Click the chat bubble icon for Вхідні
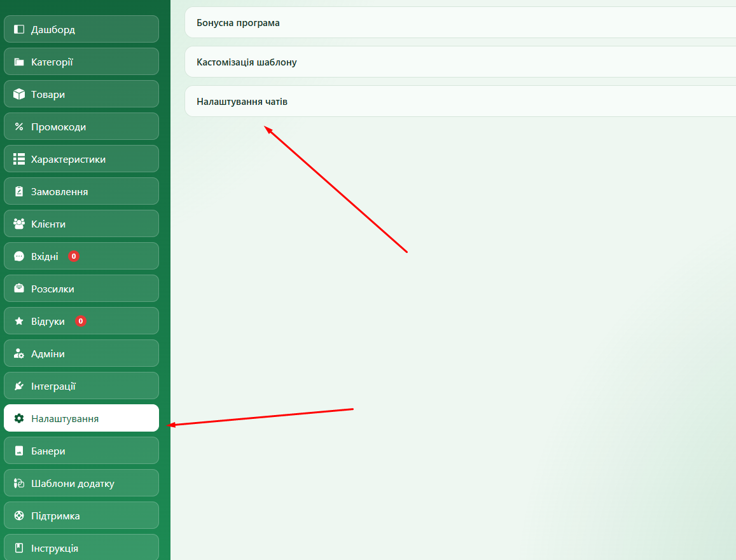Screen dimensions: 736x560 point(19,256)
